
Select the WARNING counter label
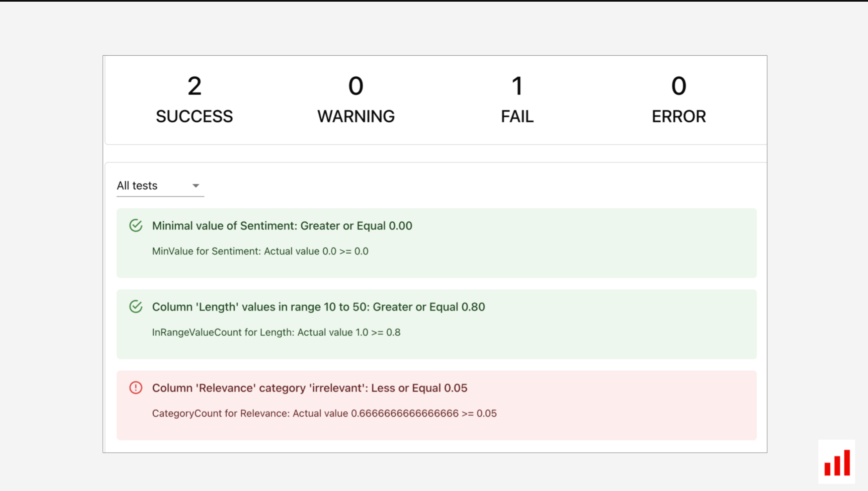(356, 116)
